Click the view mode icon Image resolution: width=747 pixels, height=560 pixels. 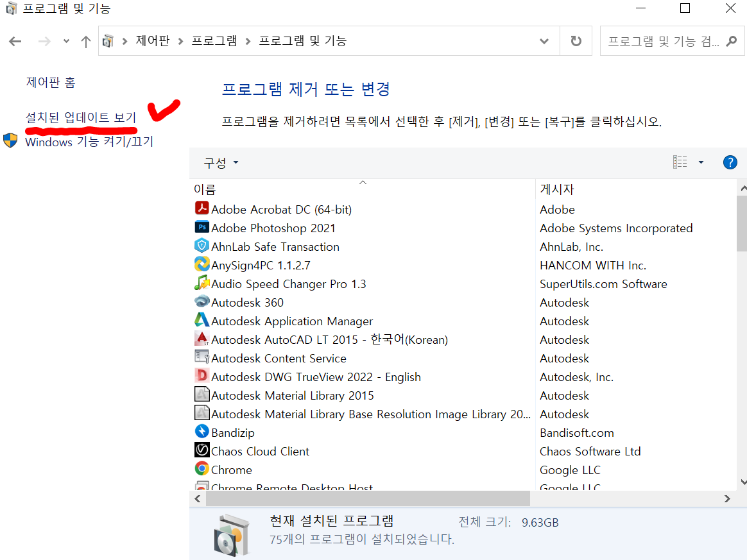(680, 162)
